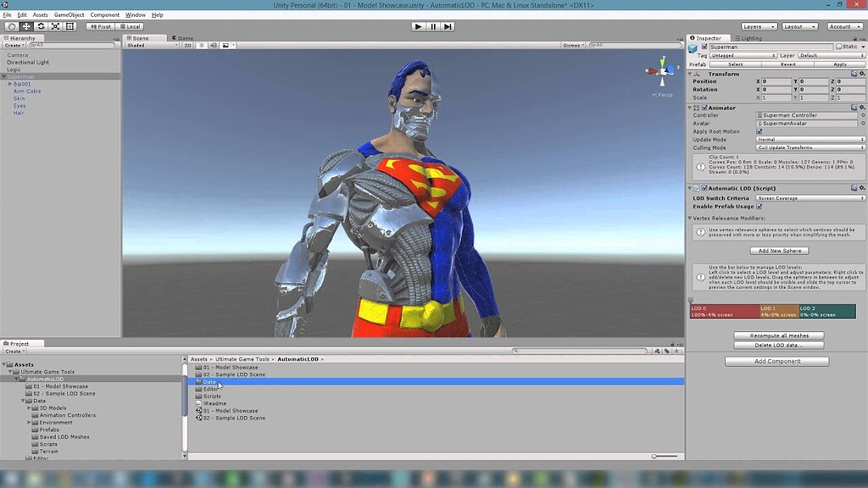Viewport: 868px width, 488px height.
Task: Select the Rect transform tool
Action: click(x=70, y=26)
